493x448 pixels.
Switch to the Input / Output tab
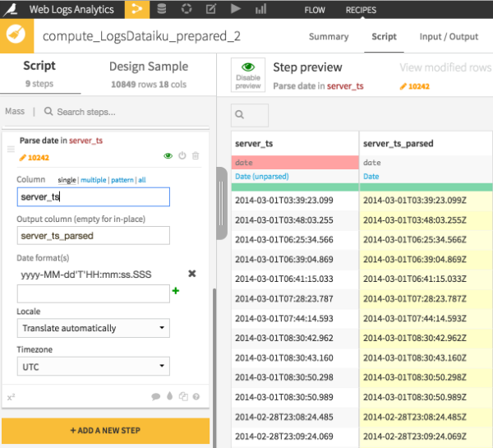coord(449,36)
